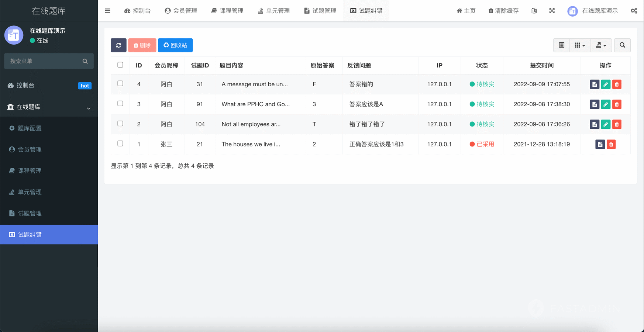This screenshot has width=644, height=332.
Task: Toggle fullscreen mode icon in header
Action: (x=552, y=11)
